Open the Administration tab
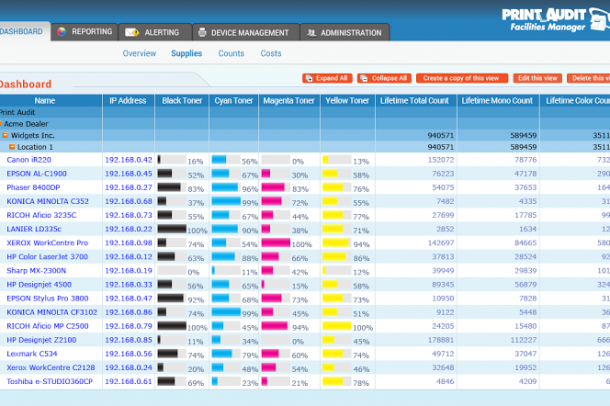The image size is (610, 406). [x=345, y=32]
